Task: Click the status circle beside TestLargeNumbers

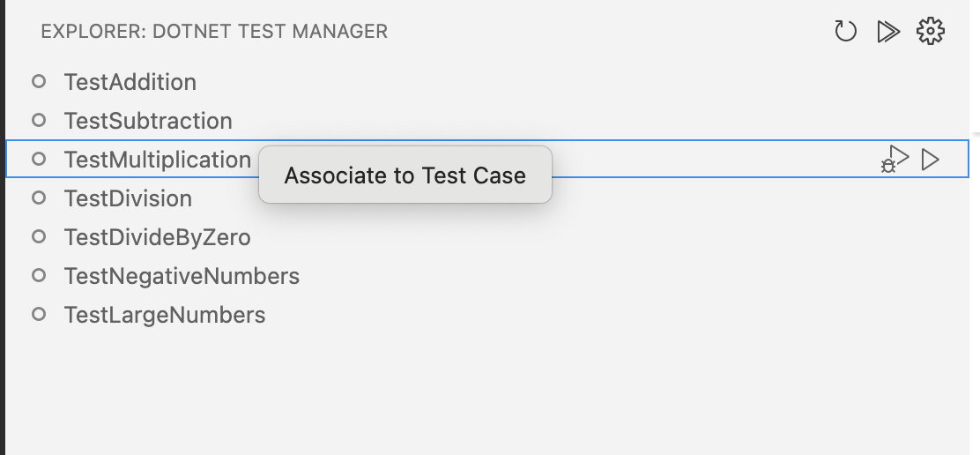Action: tap(39, 315)
